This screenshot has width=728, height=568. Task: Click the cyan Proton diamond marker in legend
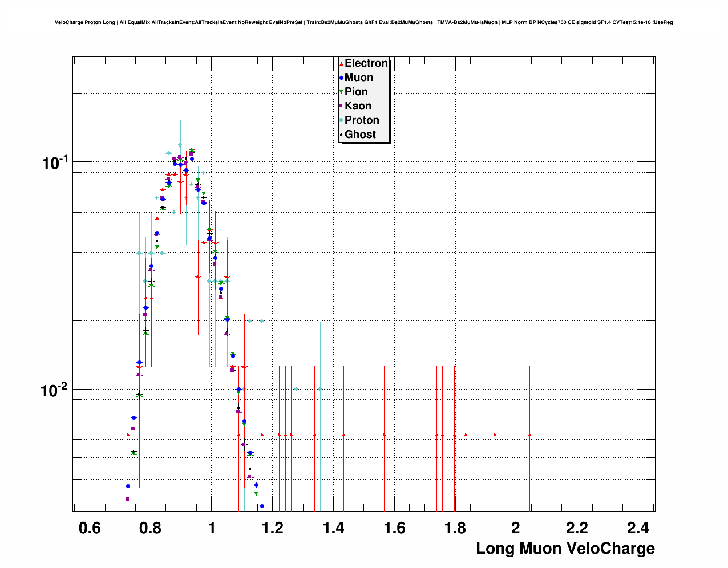341,120
